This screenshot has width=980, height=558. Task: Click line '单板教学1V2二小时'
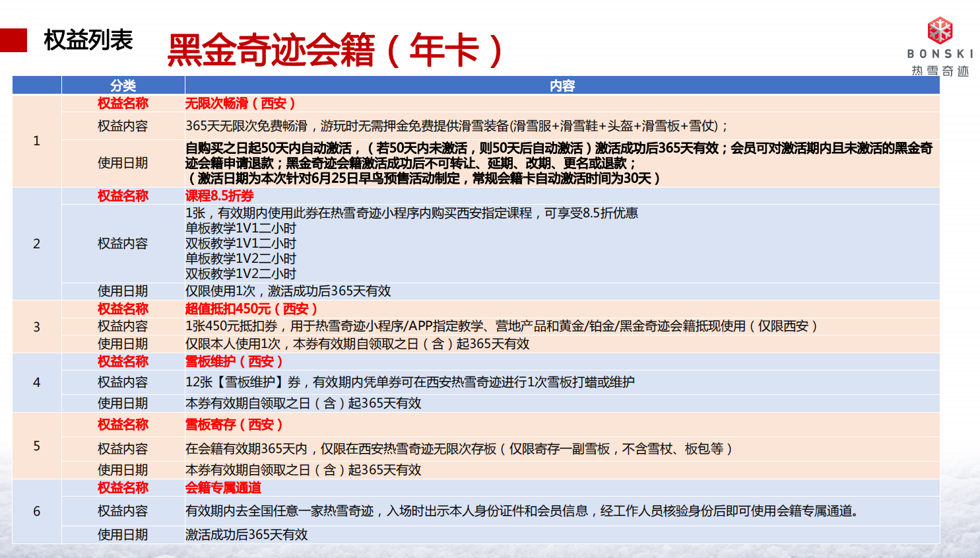pyautogui.click(x=241, y=258)
